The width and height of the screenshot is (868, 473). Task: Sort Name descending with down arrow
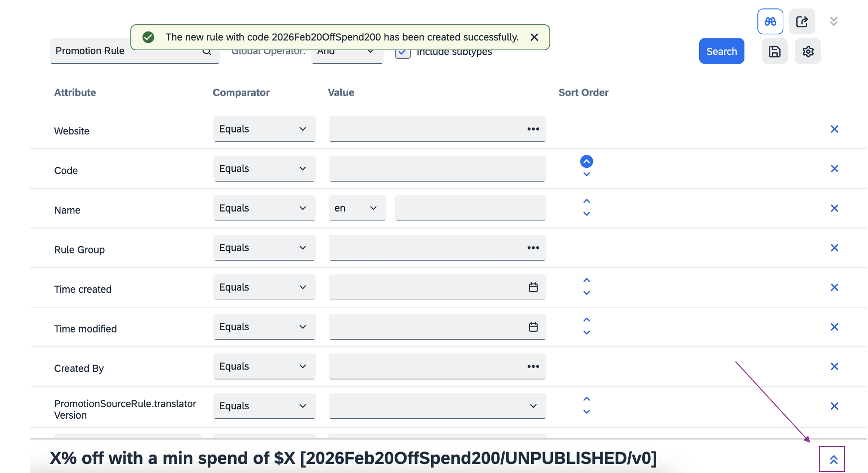tap(586, 214)
